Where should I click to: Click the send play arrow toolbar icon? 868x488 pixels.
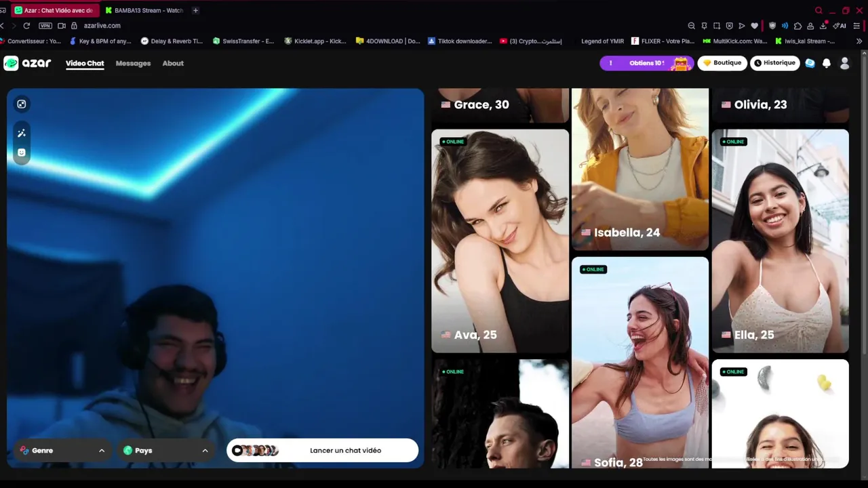[742, 26]
